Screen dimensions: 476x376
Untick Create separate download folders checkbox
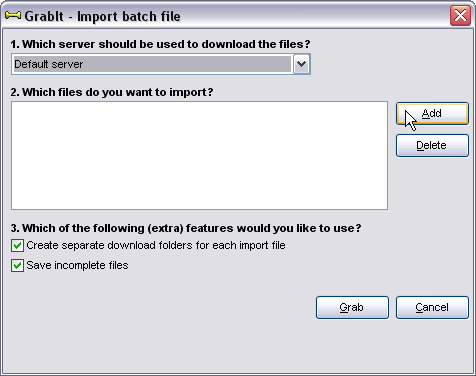(17, 245)
